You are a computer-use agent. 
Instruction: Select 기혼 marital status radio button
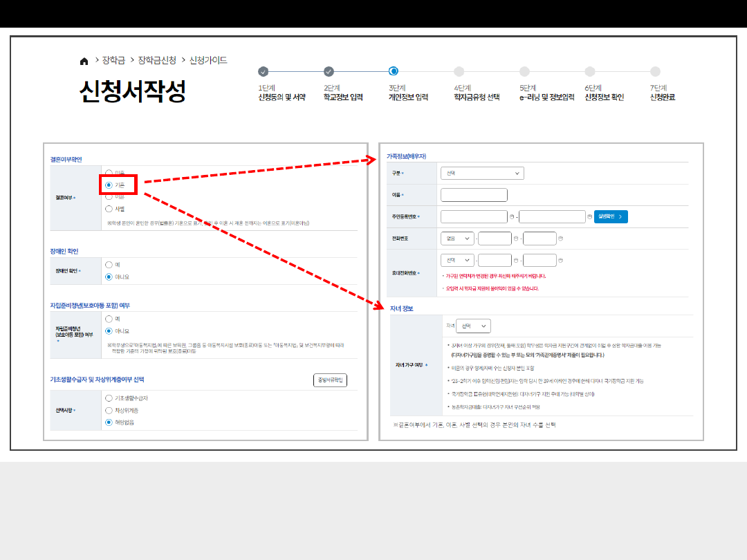click(x=109, y=185)
